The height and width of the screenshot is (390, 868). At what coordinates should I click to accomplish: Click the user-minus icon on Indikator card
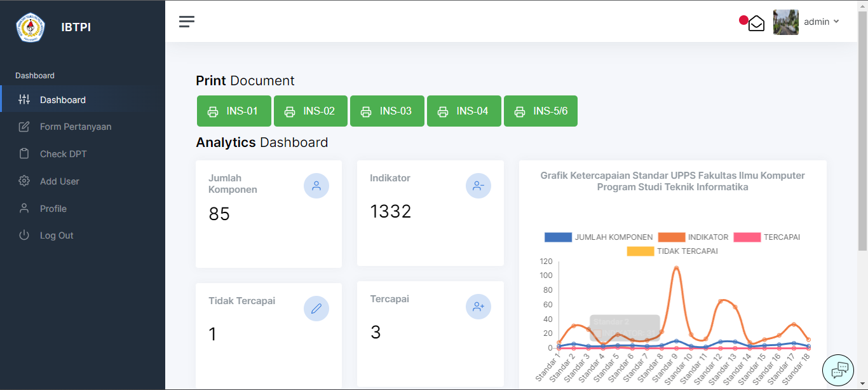pyautogui.click(x=478, y=186)
